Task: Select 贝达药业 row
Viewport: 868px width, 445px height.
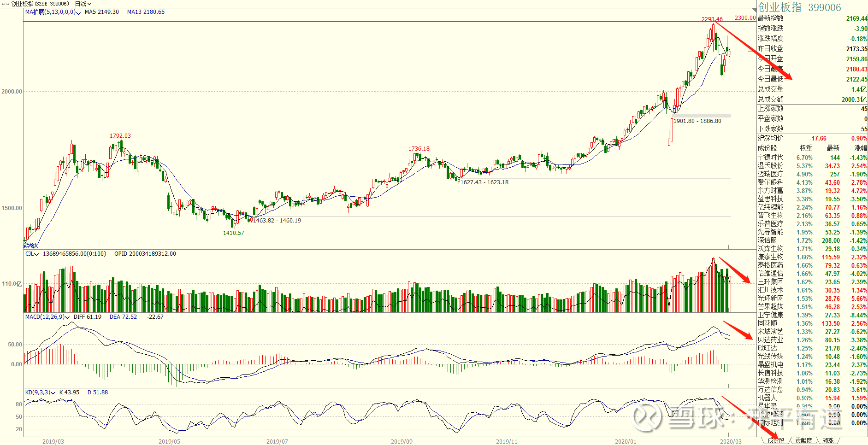Action: coord(812,340)
